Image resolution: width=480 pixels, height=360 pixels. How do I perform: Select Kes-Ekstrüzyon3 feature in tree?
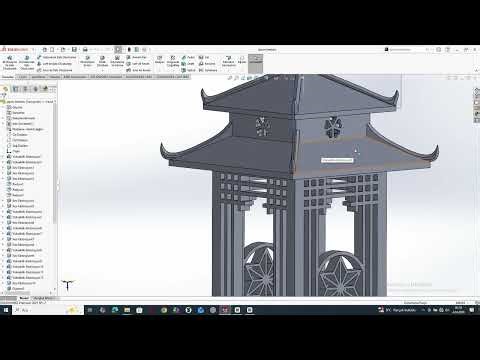(20, 179)
